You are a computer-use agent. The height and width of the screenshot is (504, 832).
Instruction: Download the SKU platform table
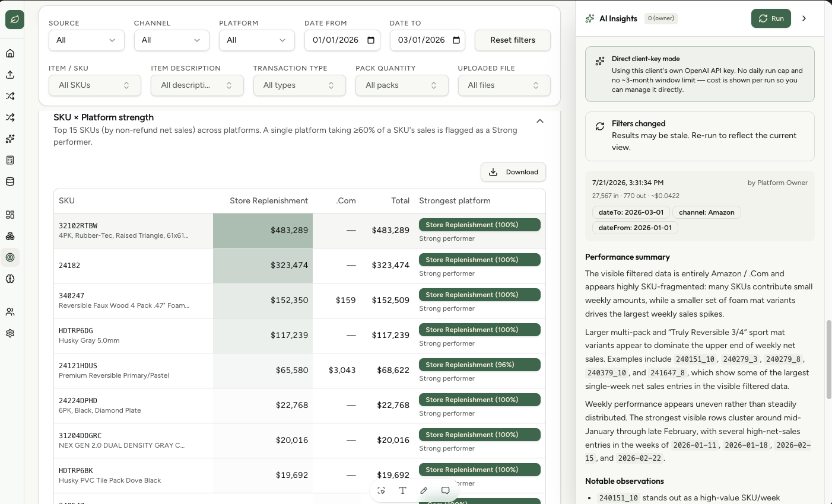tap(513, 172)
